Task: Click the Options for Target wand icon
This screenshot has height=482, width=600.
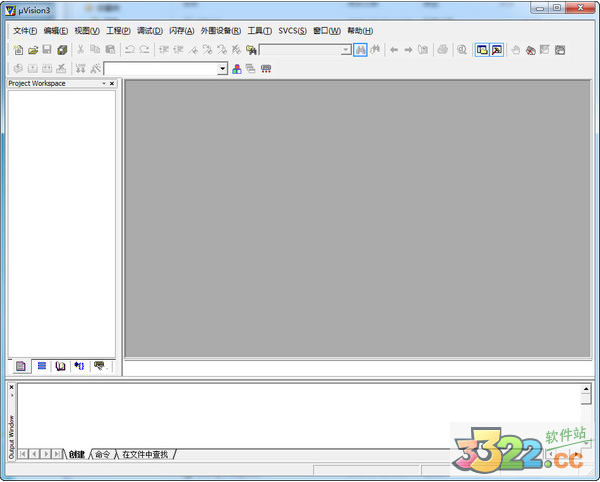Action: [x=95, y=69]
